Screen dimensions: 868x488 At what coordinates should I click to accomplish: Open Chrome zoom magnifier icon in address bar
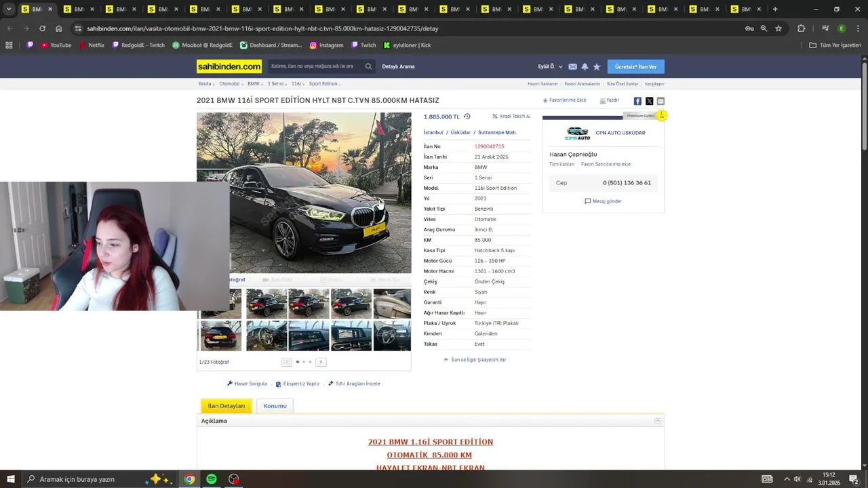(x=764, y=28)
